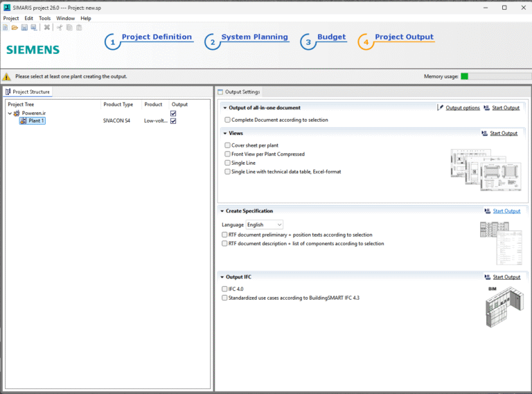Click the Memory usage bar
Image resolution: width=532 pixels, height=394 pixels.
(x=496, y=77)
